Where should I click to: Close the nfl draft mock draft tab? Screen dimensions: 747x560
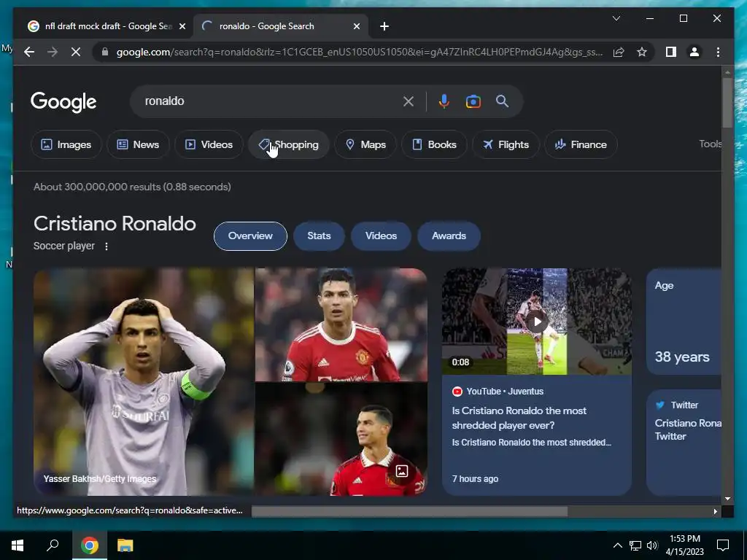[x=182, y=27]
